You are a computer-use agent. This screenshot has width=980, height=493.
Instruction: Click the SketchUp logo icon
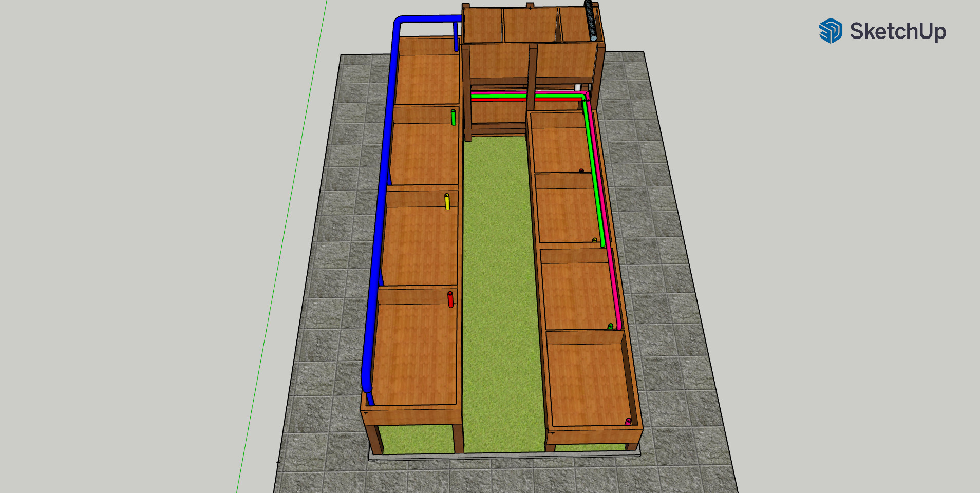click(x=830, y=31)
